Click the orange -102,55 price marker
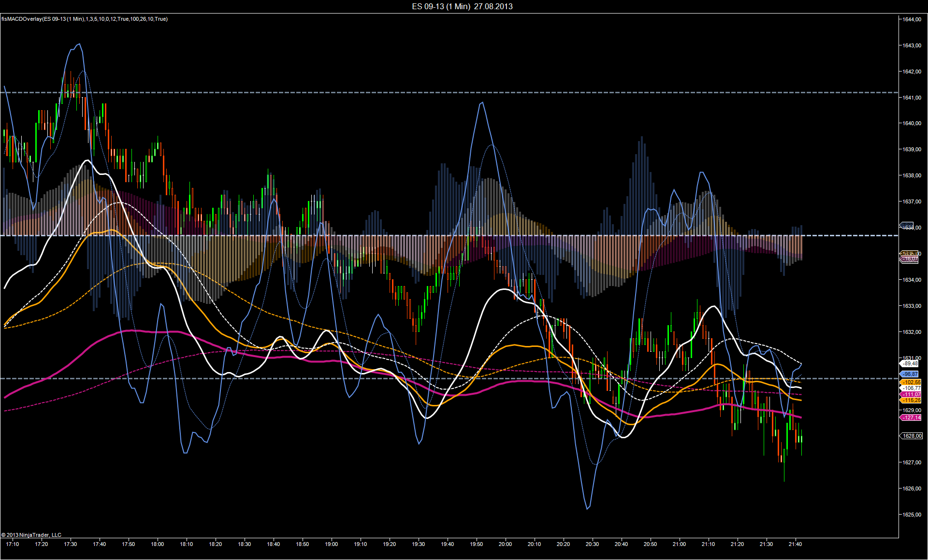Viewport: 928px width, 560px height. (x=912, y=382)
